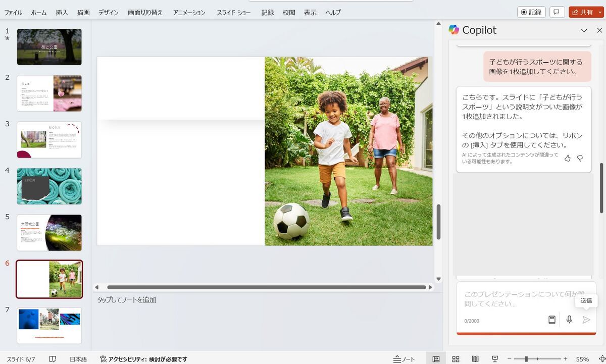
Task: Toggle the ノート notes button
Action: (404, 359)
